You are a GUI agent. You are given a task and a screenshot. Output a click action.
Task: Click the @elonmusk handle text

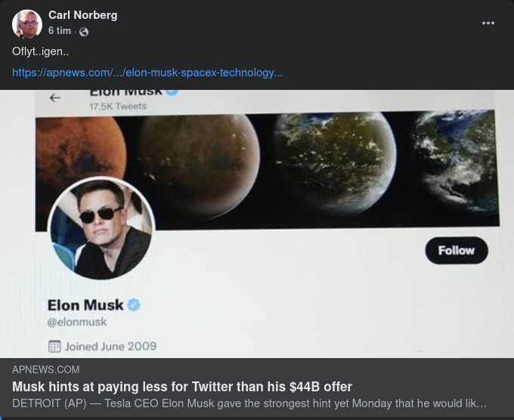click(x=77, y=323)
